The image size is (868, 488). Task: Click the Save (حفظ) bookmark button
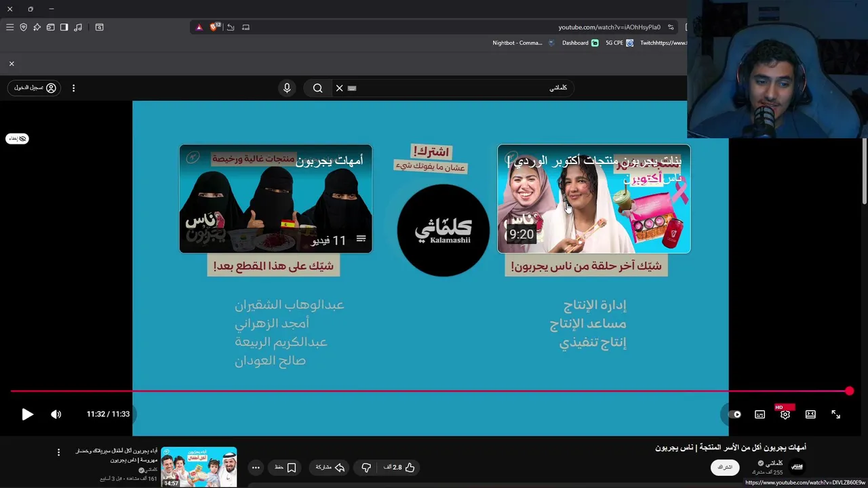coord(285,467)
